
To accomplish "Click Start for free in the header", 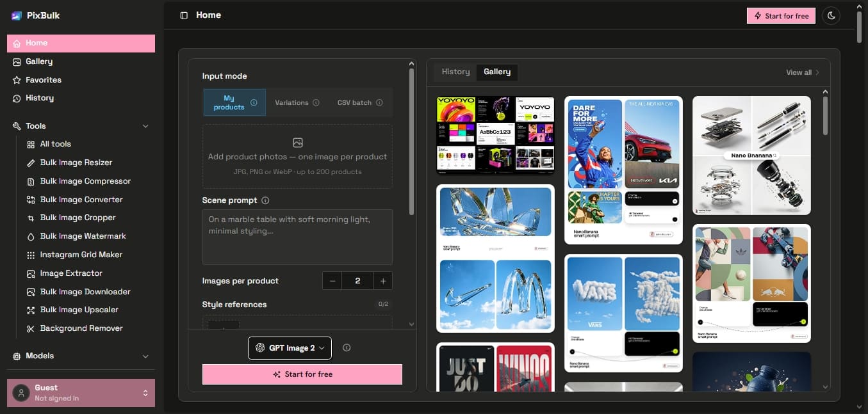I will [781, 16].
